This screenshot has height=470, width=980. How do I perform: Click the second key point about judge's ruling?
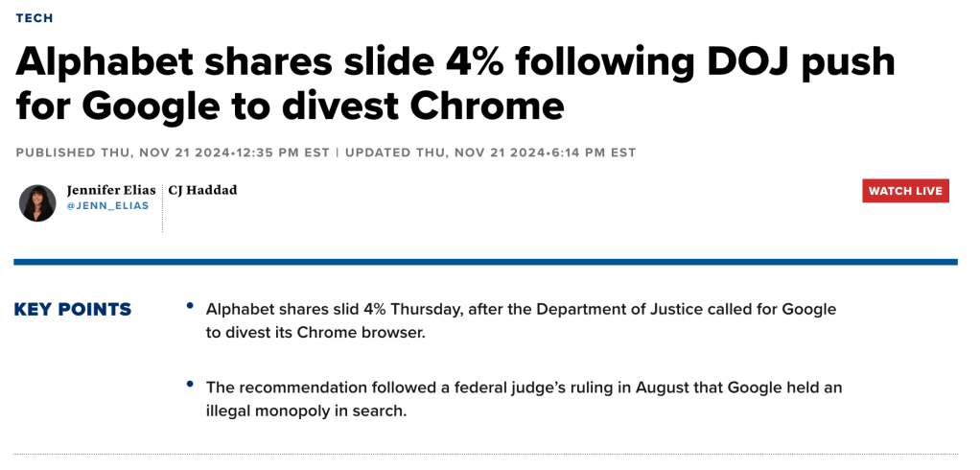tap(524, 398)
